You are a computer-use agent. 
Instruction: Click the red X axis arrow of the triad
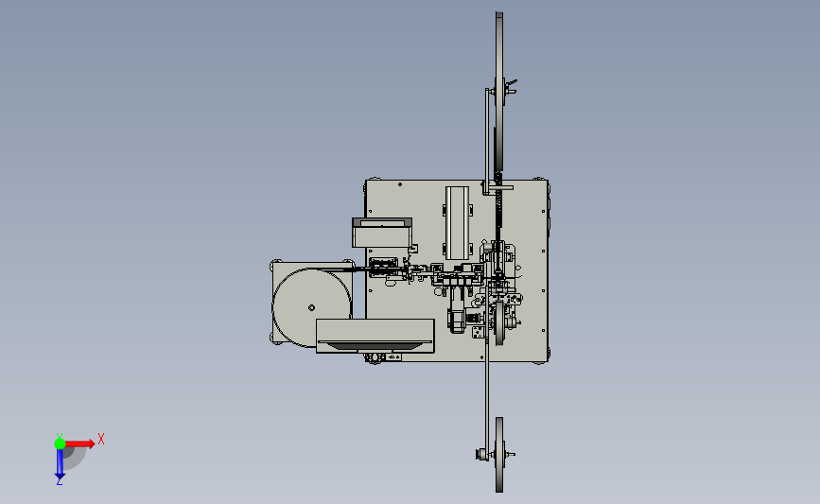(79, 443)
